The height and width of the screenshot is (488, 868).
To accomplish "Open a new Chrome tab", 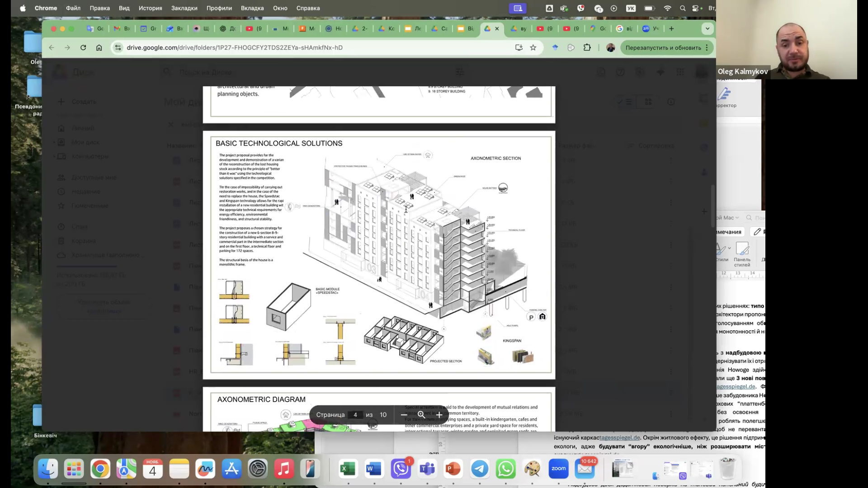I will [x=671, y=28].
